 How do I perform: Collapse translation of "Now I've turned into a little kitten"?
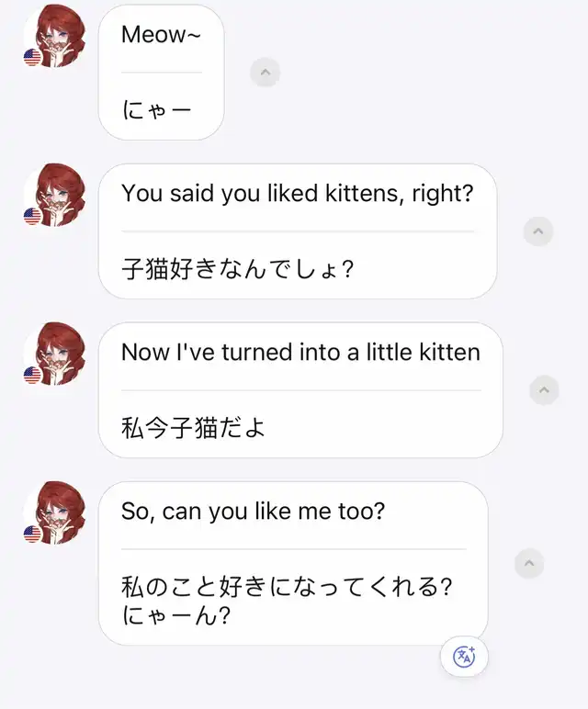tap(544, 390)
